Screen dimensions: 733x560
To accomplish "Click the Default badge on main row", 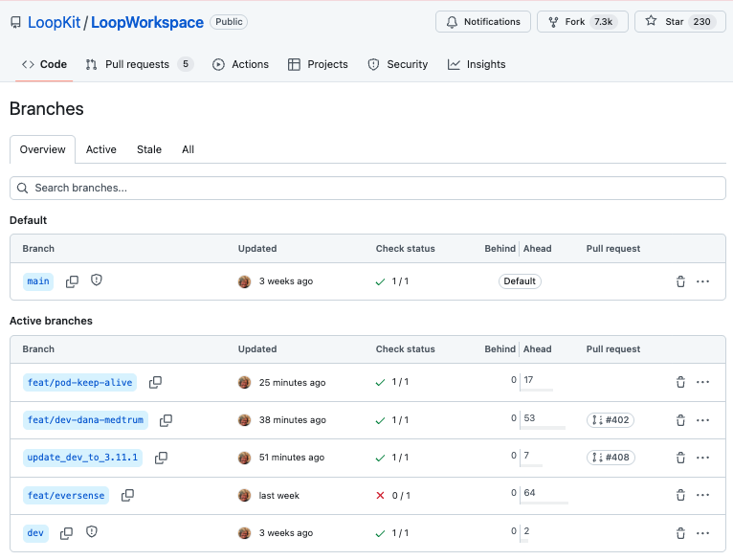I will (x=520, y=281).
